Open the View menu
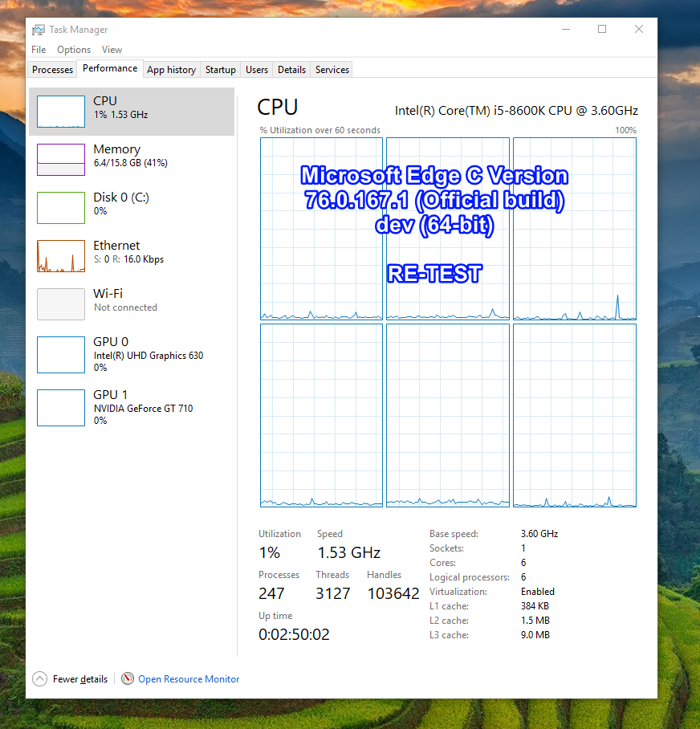Screen dimensions: 700x729 (112, 49)
